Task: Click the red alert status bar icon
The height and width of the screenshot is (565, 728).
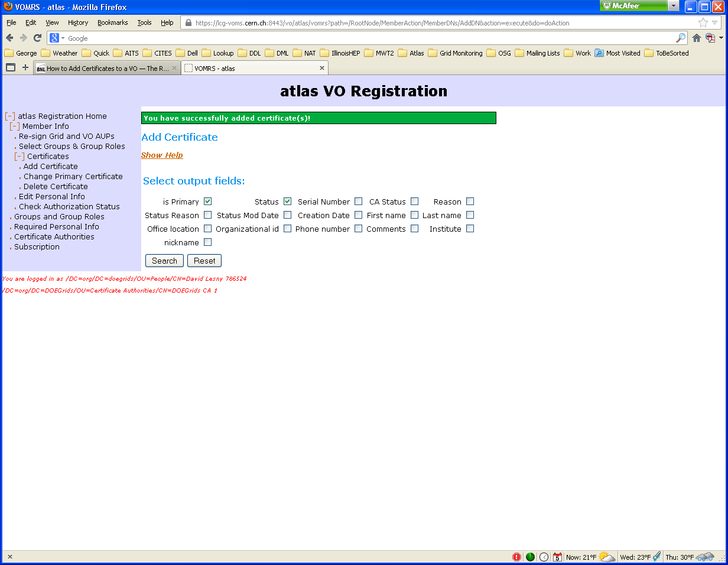Action: tap(516, 557)
